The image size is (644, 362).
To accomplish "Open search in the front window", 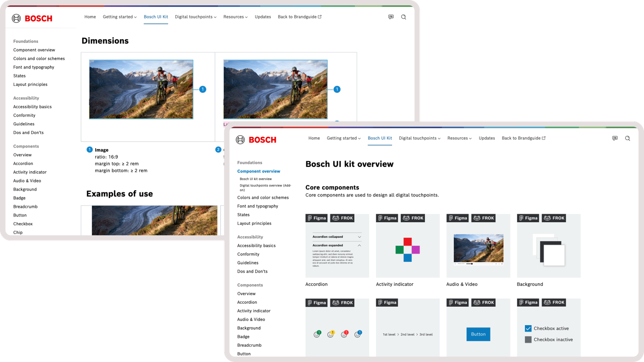I will 627,138.
